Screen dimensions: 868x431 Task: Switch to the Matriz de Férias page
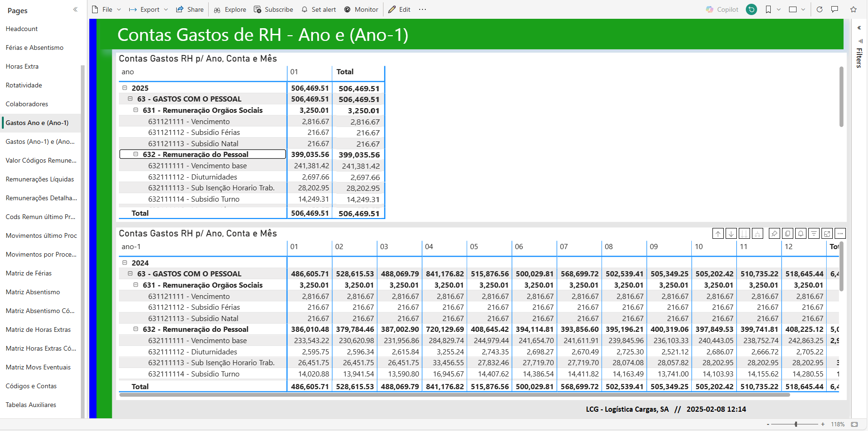29,273
